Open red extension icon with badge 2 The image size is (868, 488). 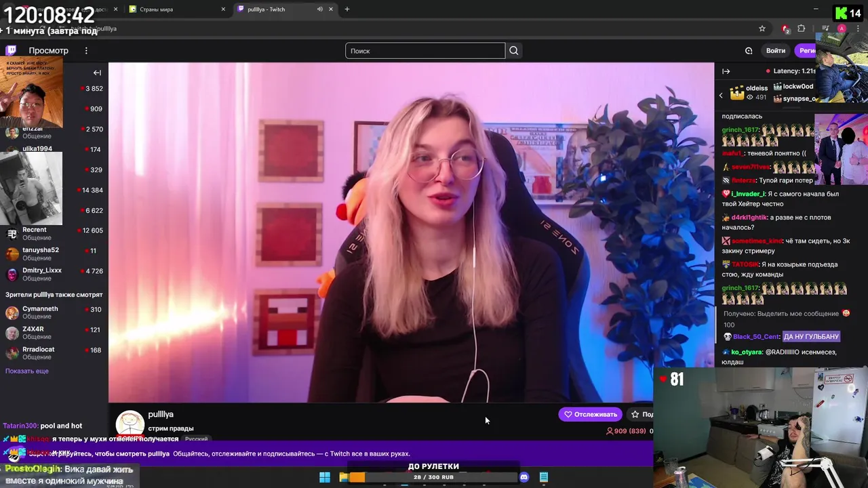coord(785,28)
